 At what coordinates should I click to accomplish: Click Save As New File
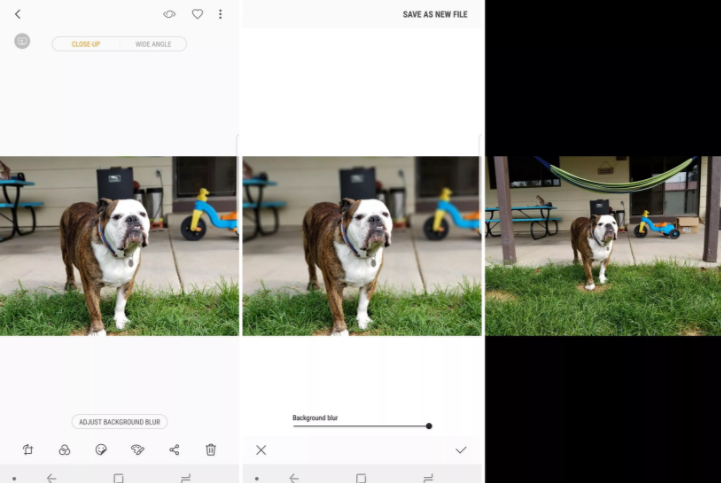[x=435, y=15]
